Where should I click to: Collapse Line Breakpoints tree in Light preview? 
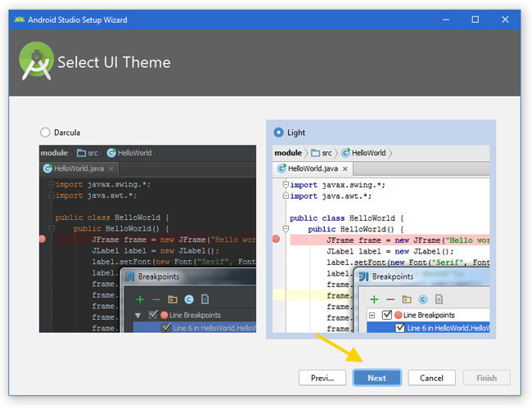(x=372, y=316)
